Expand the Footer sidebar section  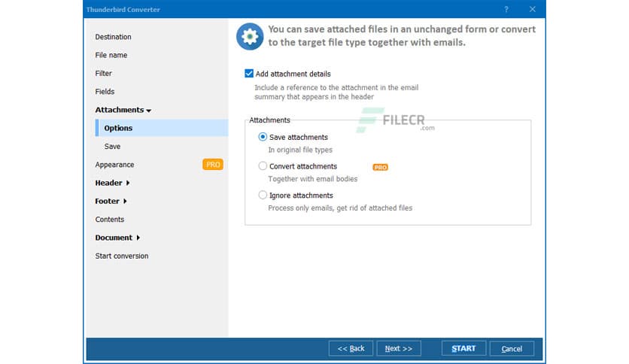pyautogui.click(x=111, y=202)
